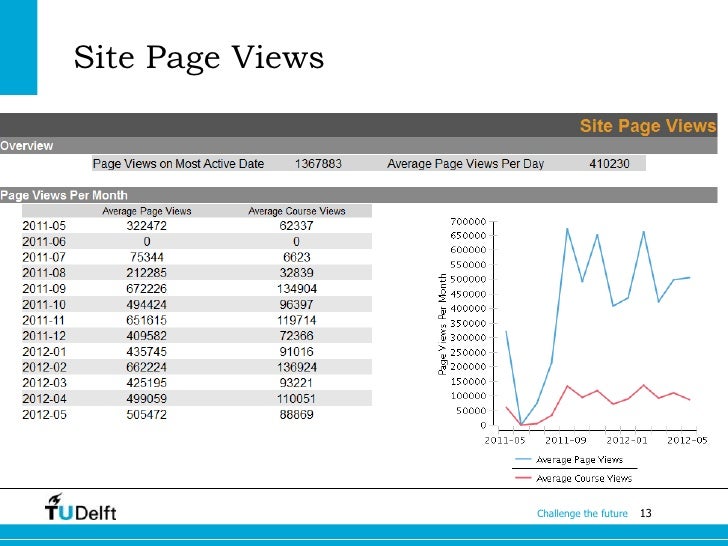The height and width of the screenshot is (546, 728).
Task: Click the Average Page Views column header
Action: pos(147,211)
